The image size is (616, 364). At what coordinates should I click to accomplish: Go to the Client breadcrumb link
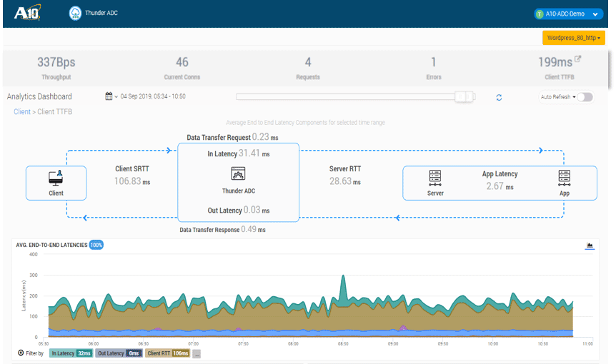pyautogui.click(x=22, y=112)
